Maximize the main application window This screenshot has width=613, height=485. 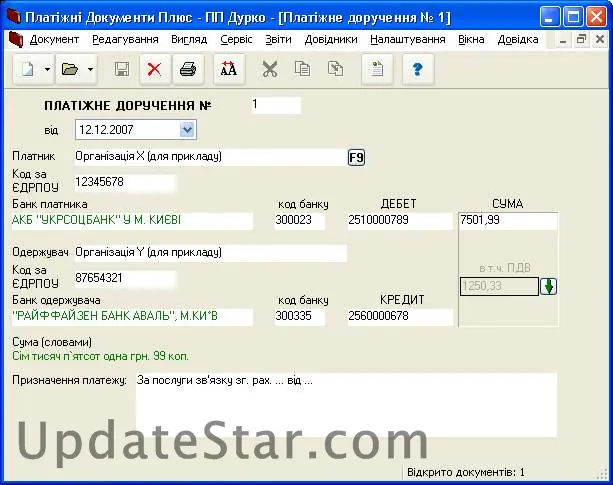click(x=573, y=17)
